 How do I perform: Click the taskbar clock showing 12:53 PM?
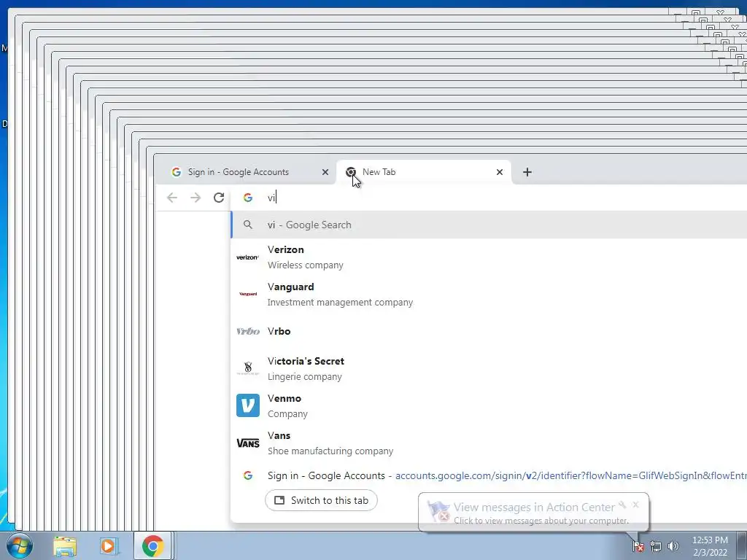pyautogui.click(x=710, y=546)
